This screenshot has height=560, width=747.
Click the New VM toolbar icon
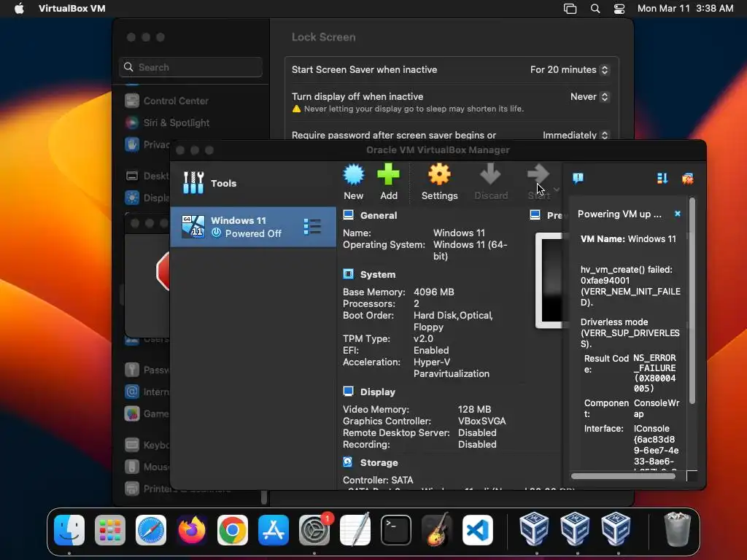point(354,175)
